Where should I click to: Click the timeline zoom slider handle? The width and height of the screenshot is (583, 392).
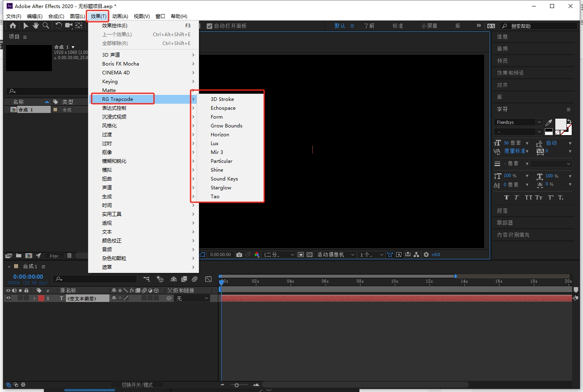coord(236,385)
